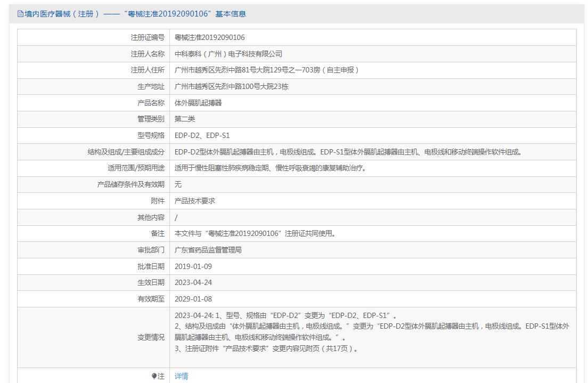Viewport: 588px width, 383px height.
Task: Select the address 广州市越秀区先烈中路81号大院129号之一703房
Action: pyautogui.click(x=267, y=70)
